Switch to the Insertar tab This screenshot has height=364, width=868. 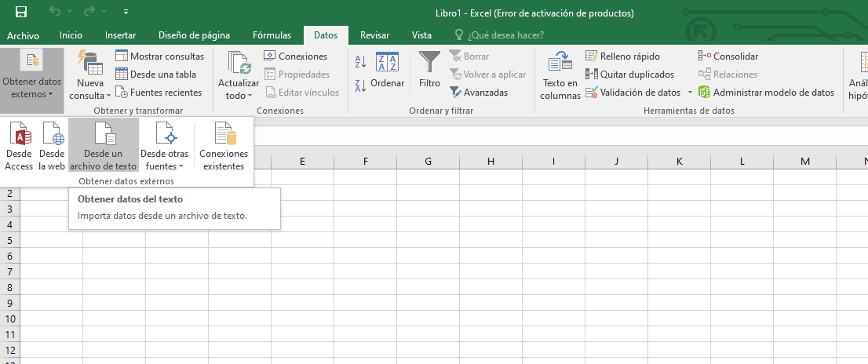(121, 35)
